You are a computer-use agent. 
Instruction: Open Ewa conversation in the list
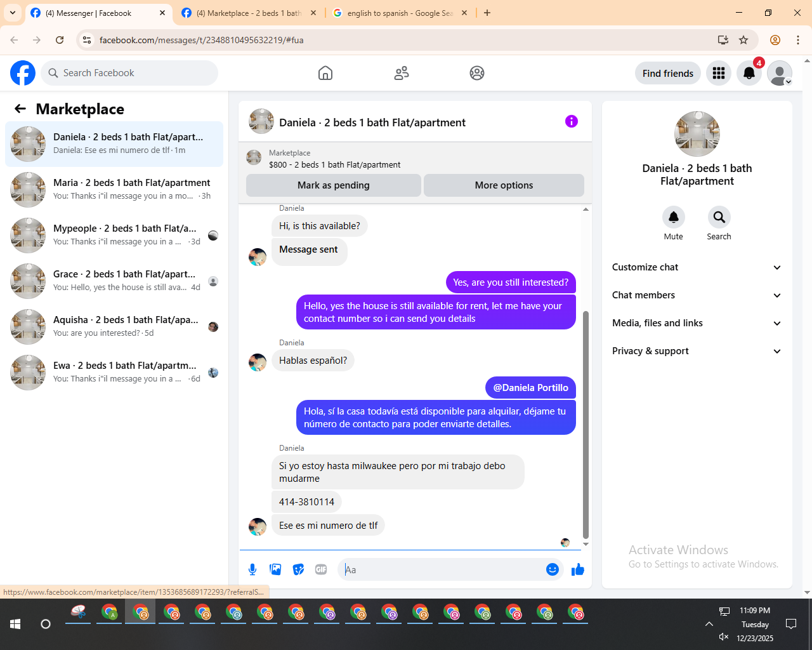click(114, 373)
